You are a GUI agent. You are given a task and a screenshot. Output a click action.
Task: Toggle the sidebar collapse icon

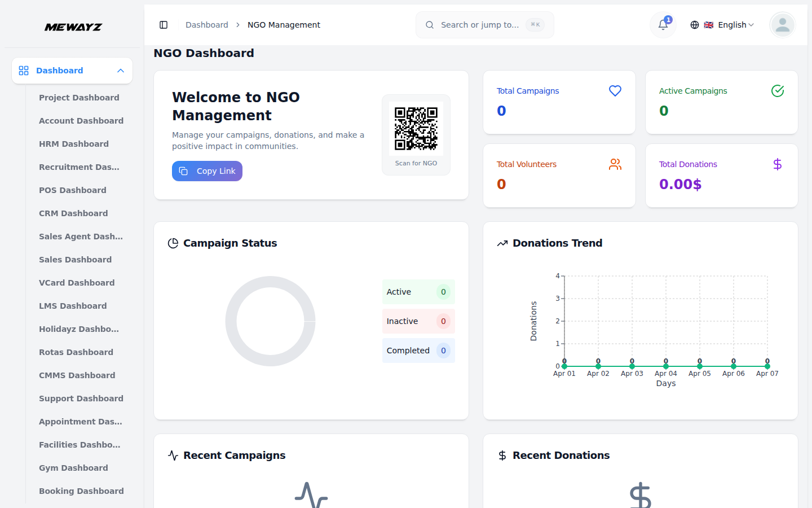click(x=164, y=24)
